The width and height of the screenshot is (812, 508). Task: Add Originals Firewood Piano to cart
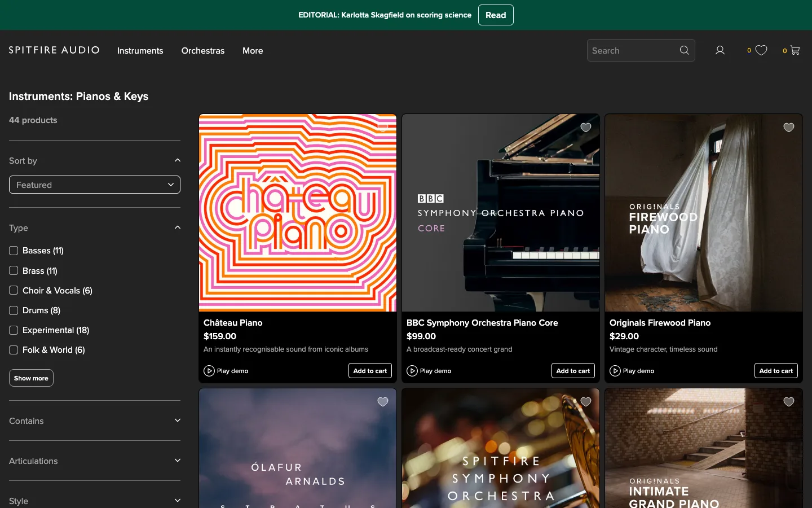point(776,371)
